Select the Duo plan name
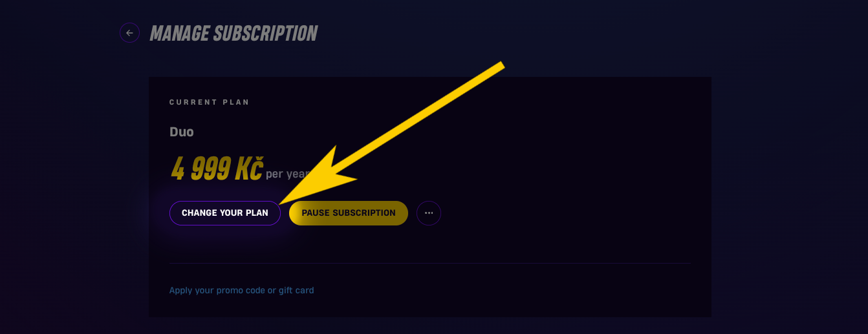 click(181, 132)
